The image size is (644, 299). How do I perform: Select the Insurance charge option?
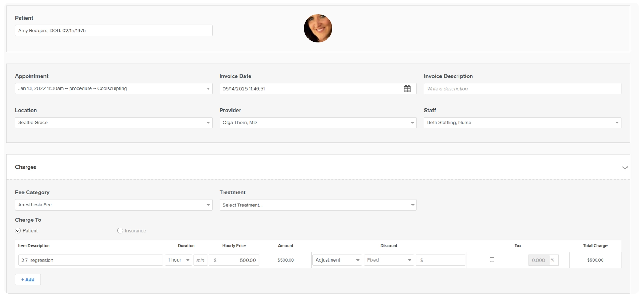tap(120, 231)
